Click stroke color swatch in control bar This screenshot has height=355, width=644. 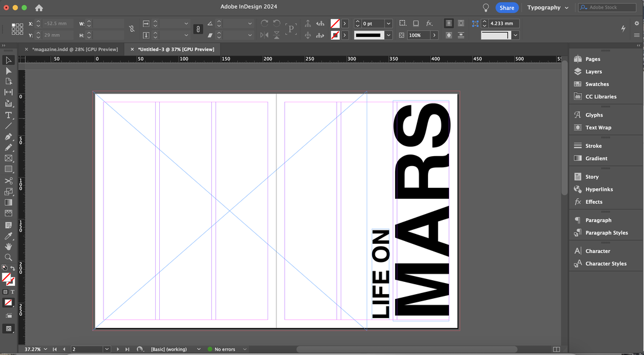[335, 35]
